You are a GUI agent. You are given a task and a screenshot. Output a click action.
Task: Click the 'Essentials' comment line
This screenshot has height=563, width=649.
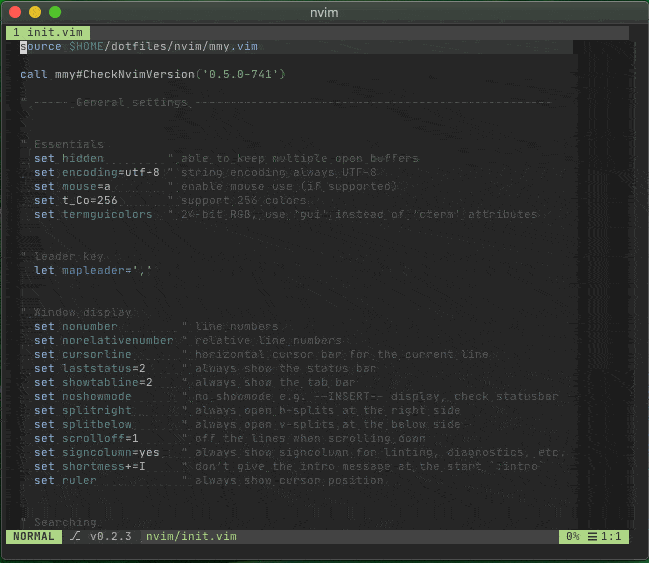[x=62, y=144]
